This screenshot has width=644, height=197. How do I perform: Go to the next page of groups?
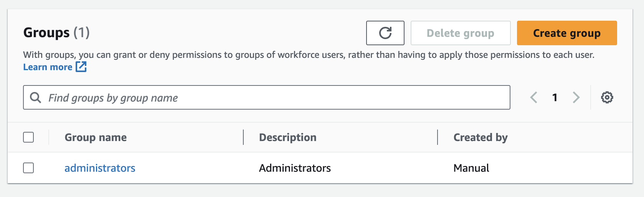click(576, 97)
